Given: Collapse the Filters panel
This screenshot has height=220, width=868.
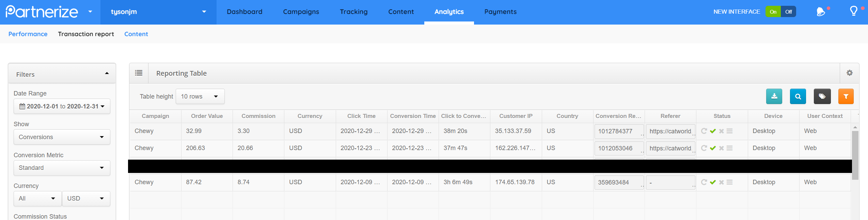Looking at the screenshot, I should pos(107,73).
